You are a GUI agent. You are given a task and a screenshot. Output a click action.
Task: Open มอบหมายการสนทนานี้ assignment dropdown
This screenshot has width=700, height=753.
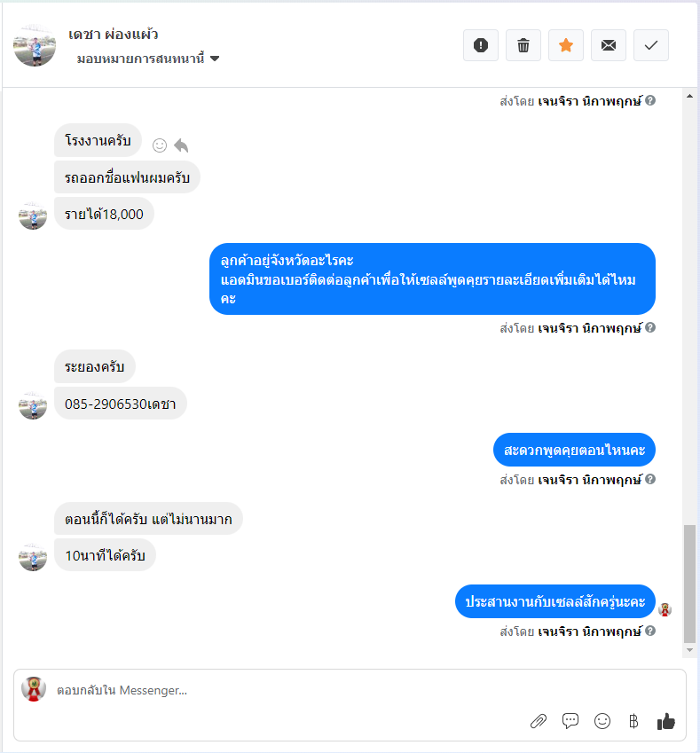[148, 59]
